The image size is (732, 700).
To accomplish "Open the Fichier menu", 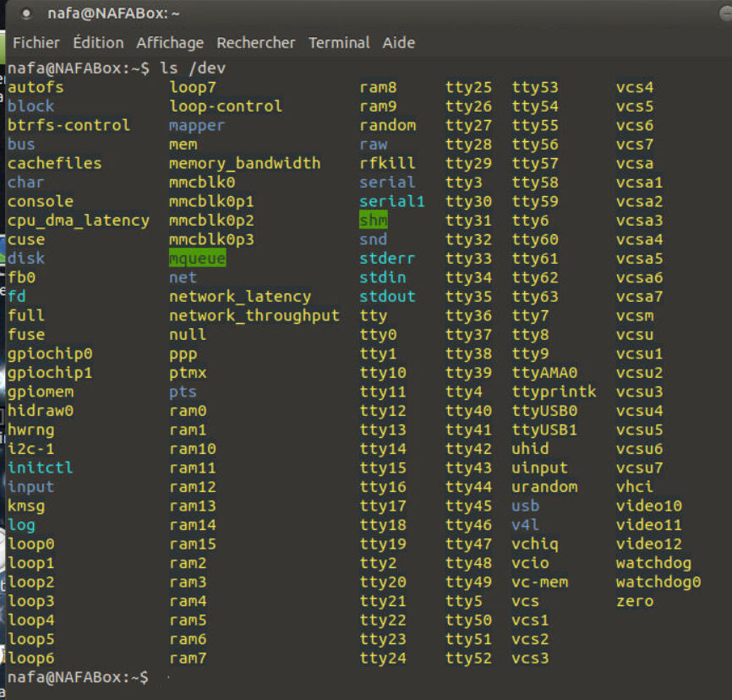I will tap(36, 43).
